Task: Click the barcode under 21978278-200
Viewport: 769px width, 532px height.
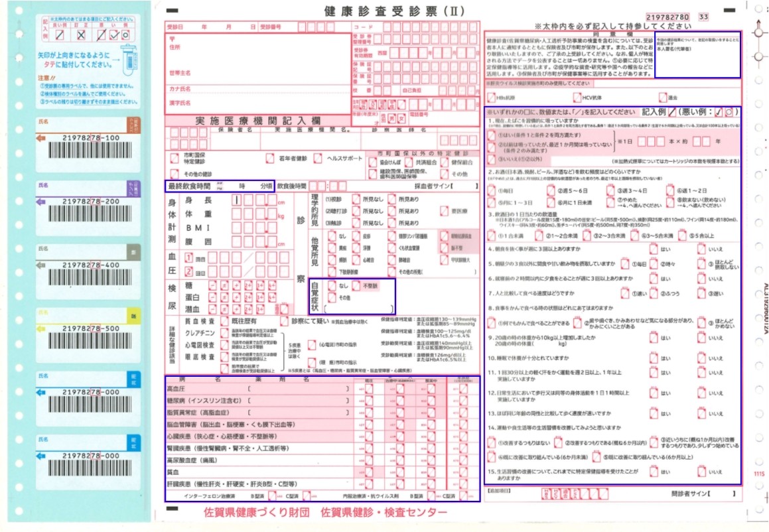Action: (90, 214)
